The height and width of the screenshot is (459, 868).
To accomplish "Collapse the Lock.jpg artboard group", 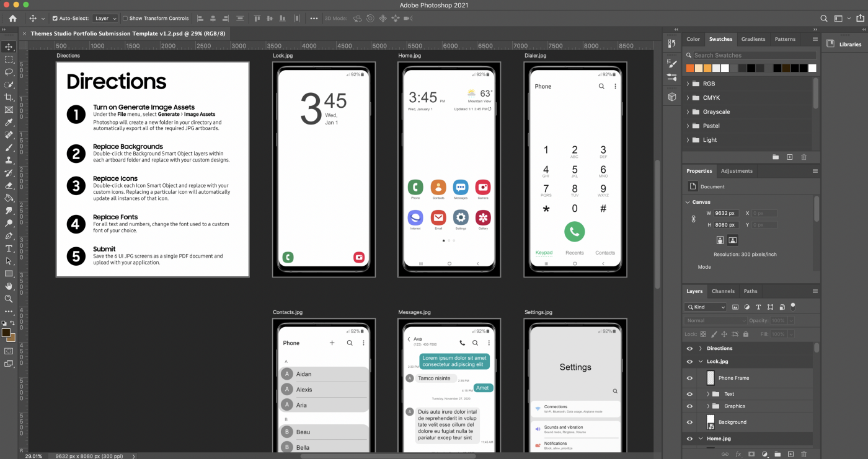I will pos(701,362).
